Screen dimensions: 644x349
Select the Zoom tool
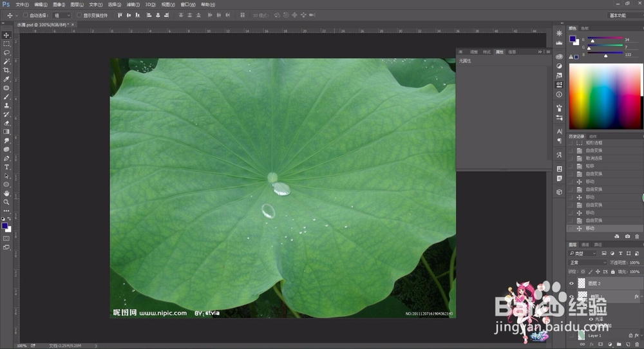pyautogui.click(x=6, y=202)
